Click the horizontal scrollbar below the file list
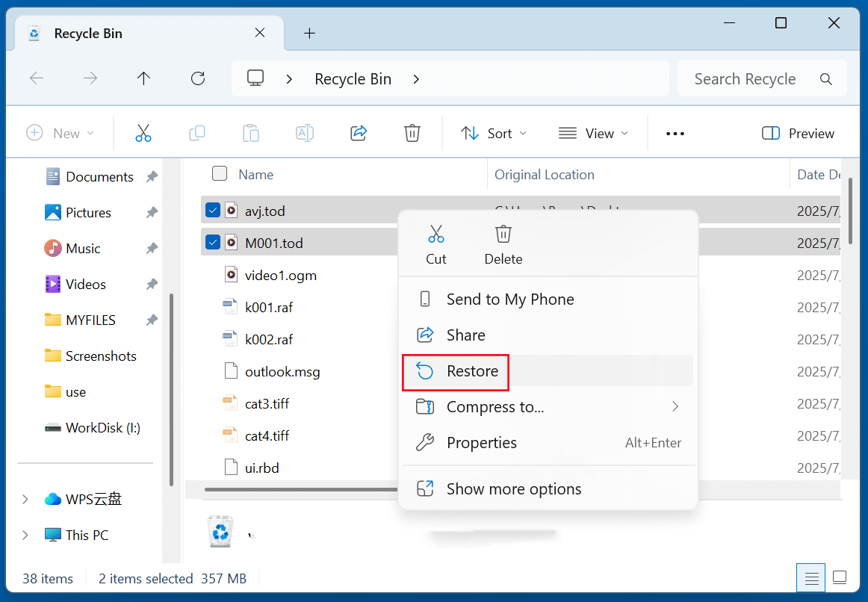 coord(299,489)
